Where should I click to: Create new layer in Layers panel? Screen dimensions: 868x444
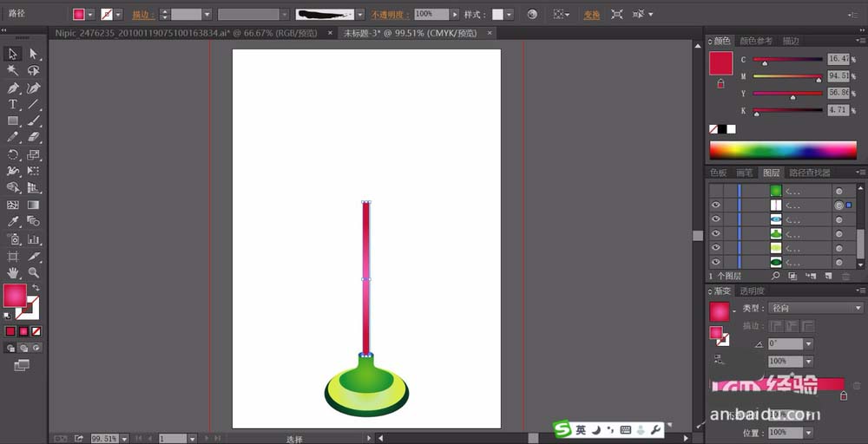(829, 276)
